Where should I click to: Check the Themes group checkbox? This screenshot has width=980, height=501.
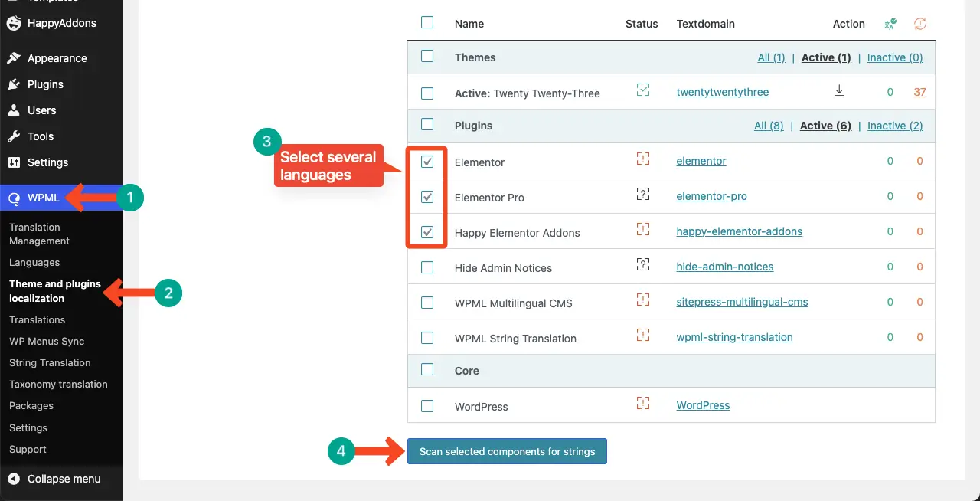(427, 56)
